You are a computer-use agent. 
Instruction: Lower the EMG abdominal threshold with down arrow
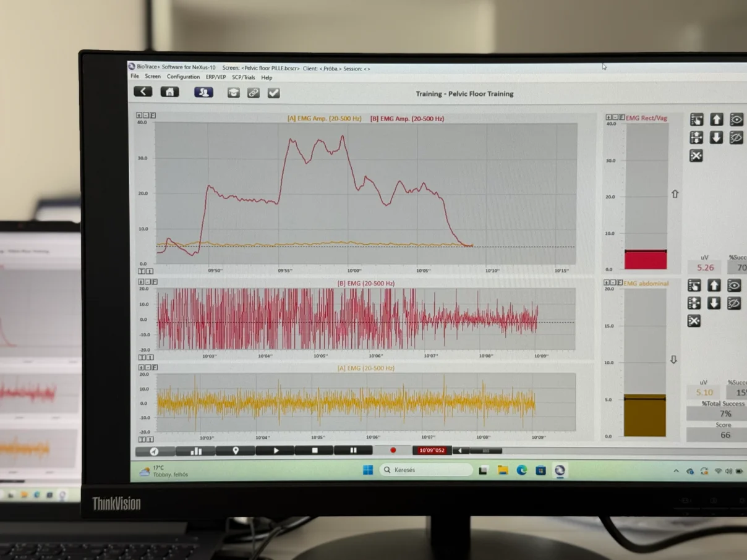click(x=714, y=303)
